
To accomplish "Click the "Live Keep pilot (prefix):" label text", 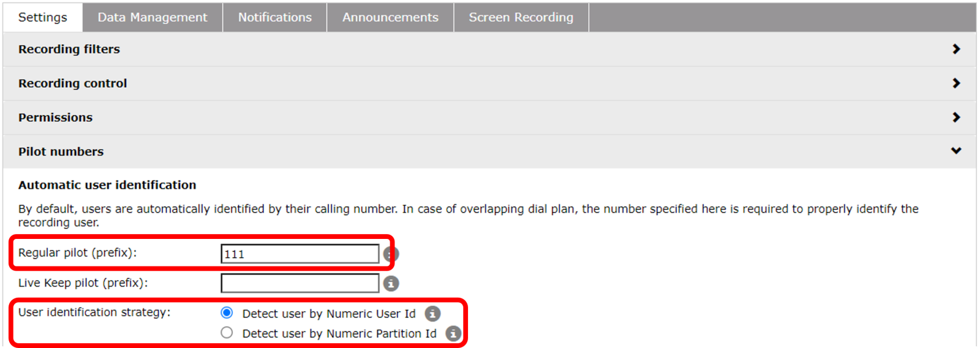I will tap(83, 282).
